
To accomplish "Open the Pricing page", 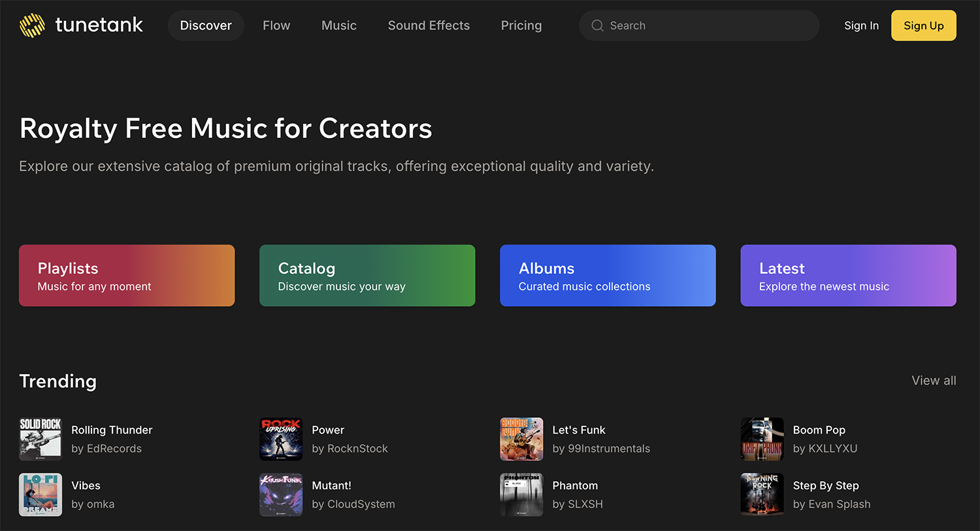I will [x=521, y=26].
